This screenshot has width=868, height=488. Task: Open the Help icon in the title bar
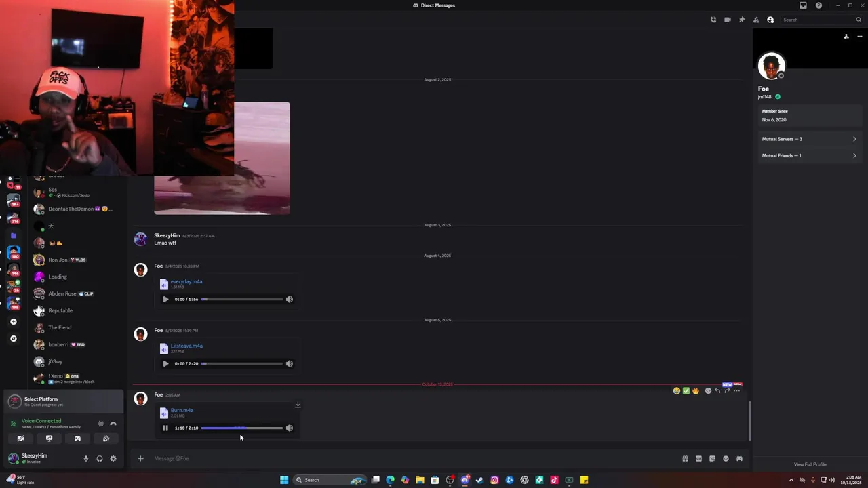click(818, 5)
